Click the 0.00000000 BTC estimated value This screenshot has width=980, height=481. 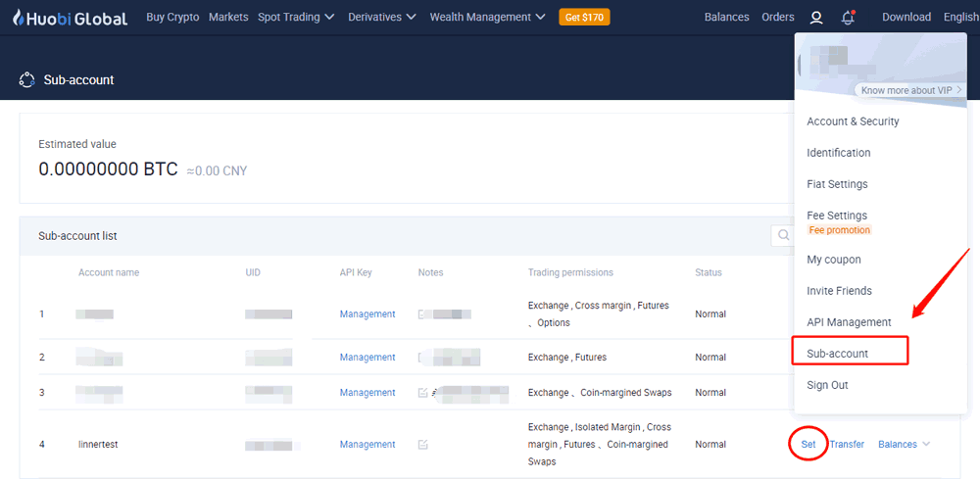coord(108,168)
